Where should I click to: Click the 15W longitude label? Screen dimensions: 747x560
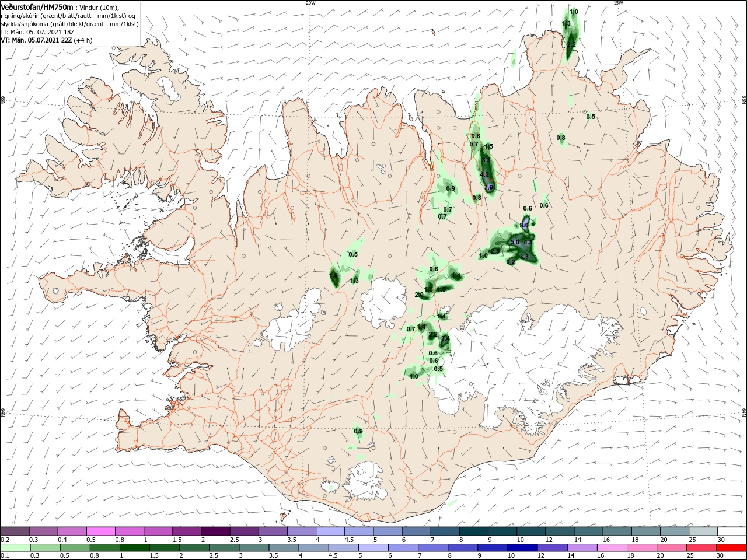click(x=618, y=3)
